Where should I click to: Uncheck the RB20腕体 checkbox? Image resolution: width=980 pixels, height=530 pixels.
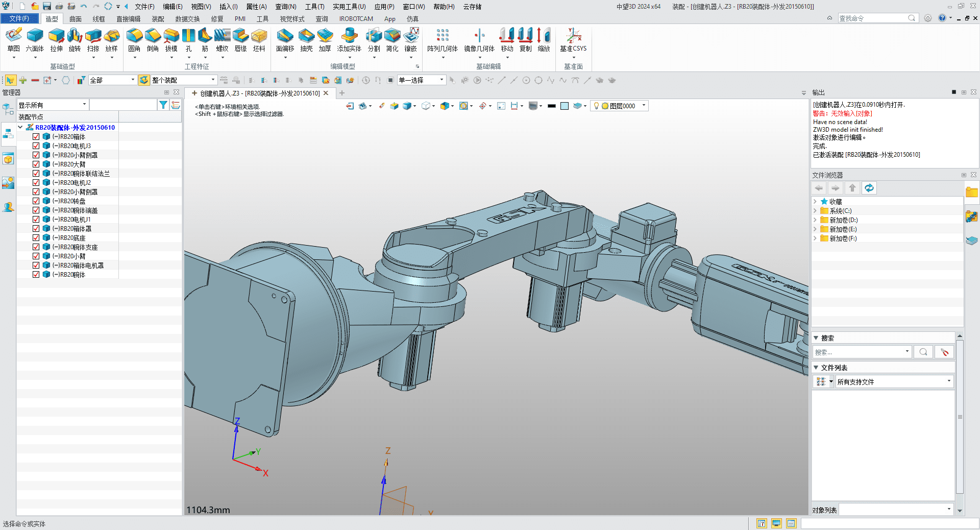click(36, 274)
